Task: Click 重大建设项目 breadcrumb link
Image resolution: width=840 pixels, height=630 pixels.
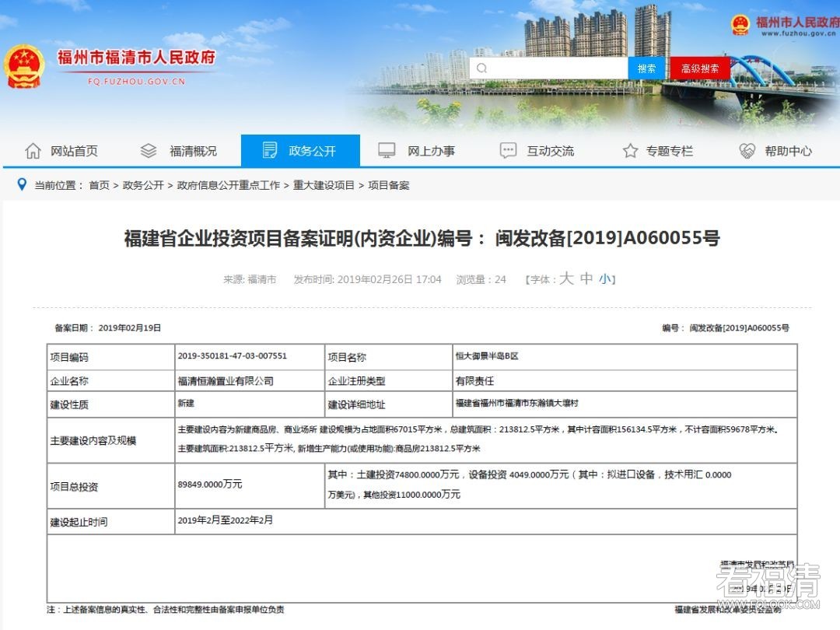Action: 324,185
